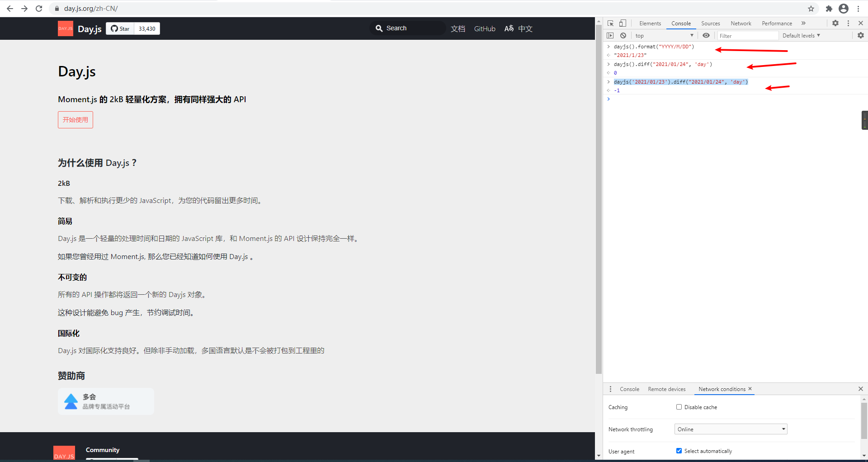
Task: Open the GitHub link in the navbar
Action: coord(484,28)
